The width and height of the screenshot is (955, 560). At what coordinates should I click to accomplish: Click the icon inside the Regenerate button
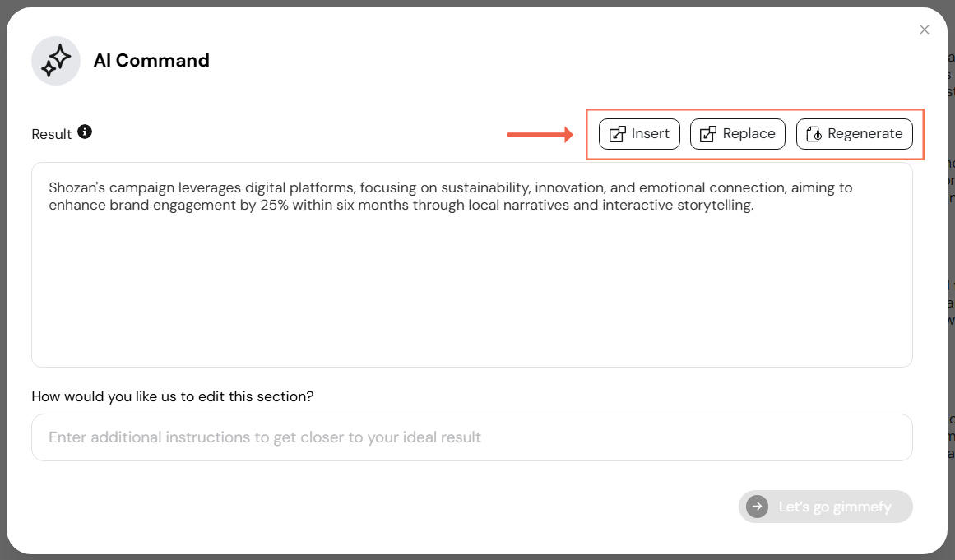[x=814, y=134]
